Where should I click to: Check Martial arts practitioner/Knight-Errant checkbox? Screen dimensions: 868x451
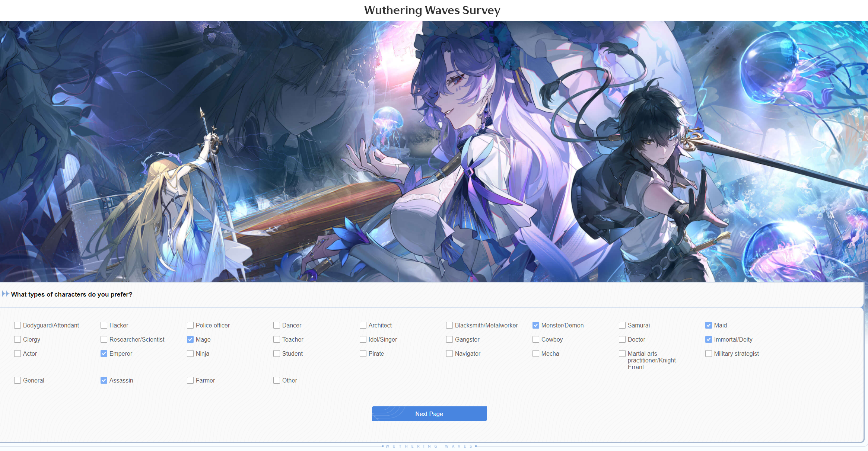point(622,354)
